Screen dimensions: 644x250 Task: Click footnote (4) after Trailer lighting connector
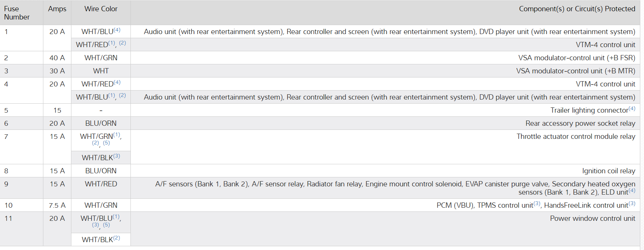pyautogui.click(x=632, y=109)
